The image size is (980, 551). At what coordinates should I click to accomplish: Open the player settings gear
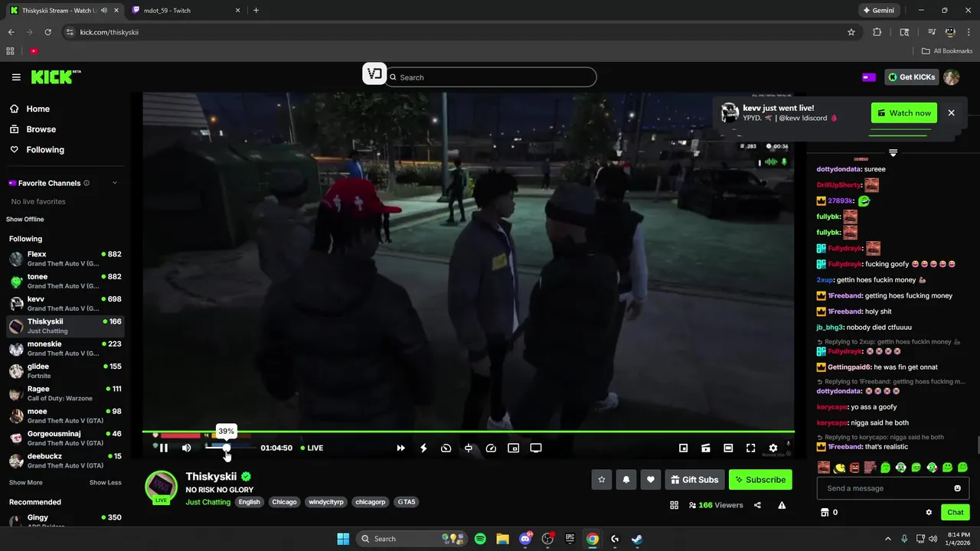point(773,448)
